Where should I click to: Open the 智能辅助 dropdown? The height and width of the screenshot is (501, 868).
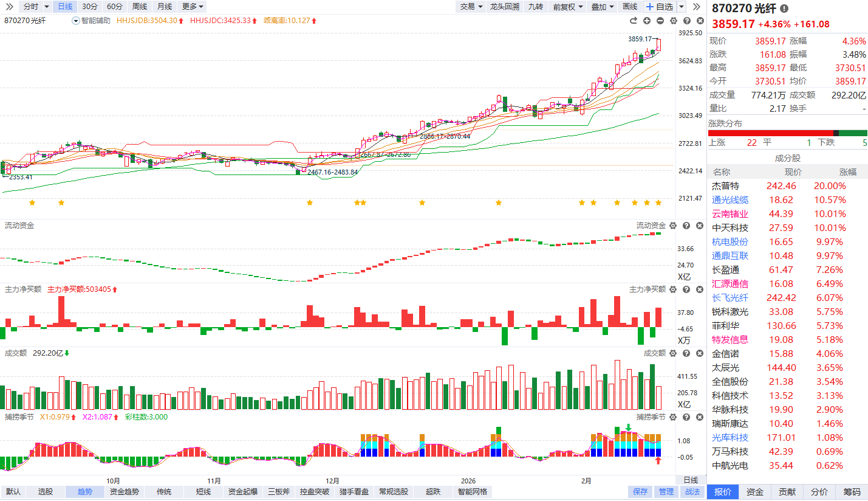(91, 21)
